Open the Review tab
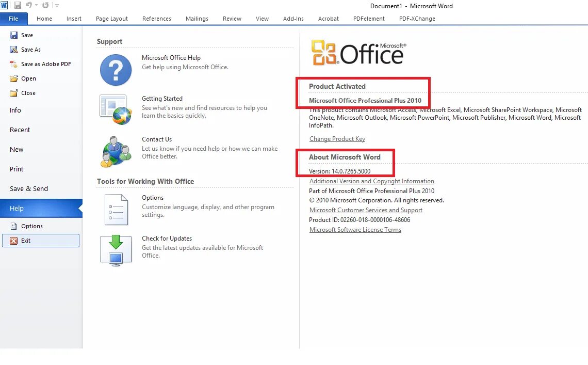Image resolution: width=588 pixels, height=365 pixels. 232,19
